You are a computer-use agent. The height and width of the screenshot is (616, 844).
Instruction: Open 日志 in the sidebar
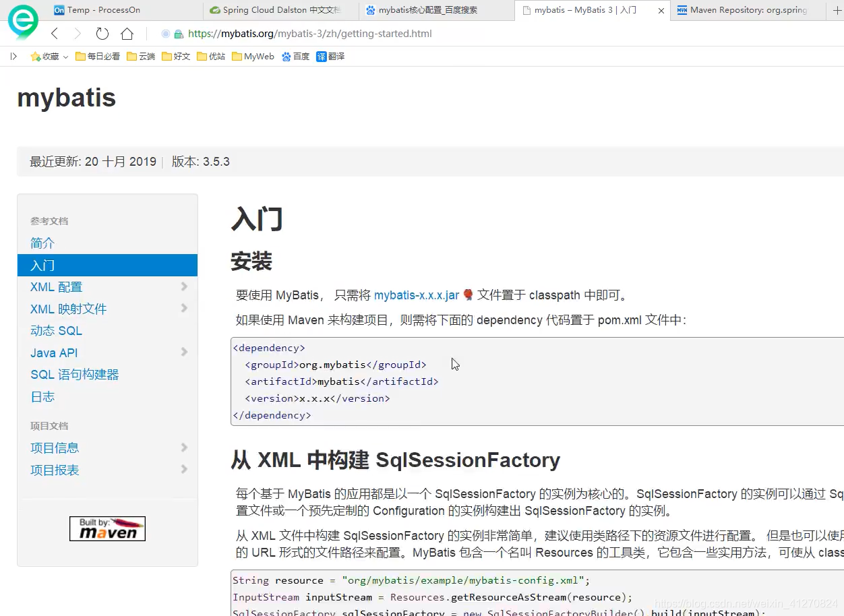pyautogui.click(x=42, y=396)
